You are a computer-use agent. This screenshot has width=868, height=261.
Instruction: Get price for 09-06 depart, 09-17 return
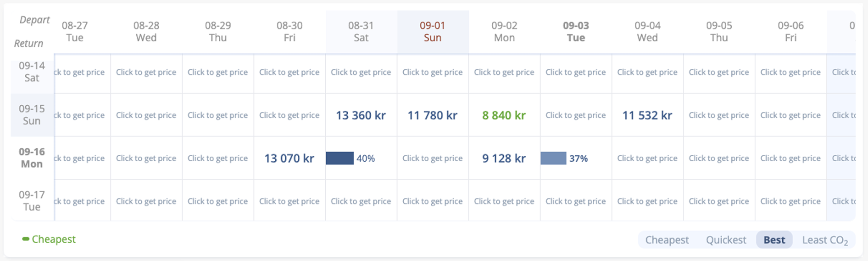coord(790,201)
